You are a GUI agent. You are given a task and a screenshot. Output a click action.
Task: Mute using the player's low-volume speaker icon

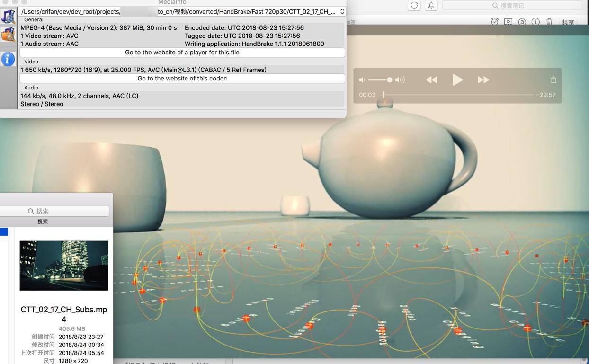tap(362, 80)
